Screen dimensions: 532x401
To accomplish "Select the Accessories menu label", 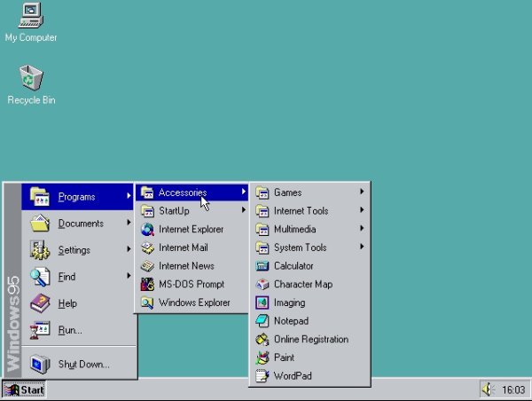I will (x=183, y=193).
